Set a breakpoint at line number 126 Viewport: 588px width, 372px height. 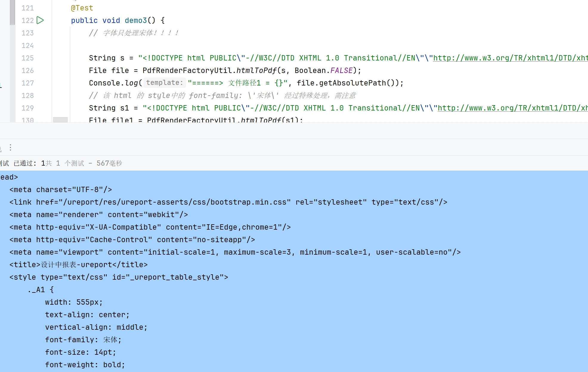coord(27,71)
